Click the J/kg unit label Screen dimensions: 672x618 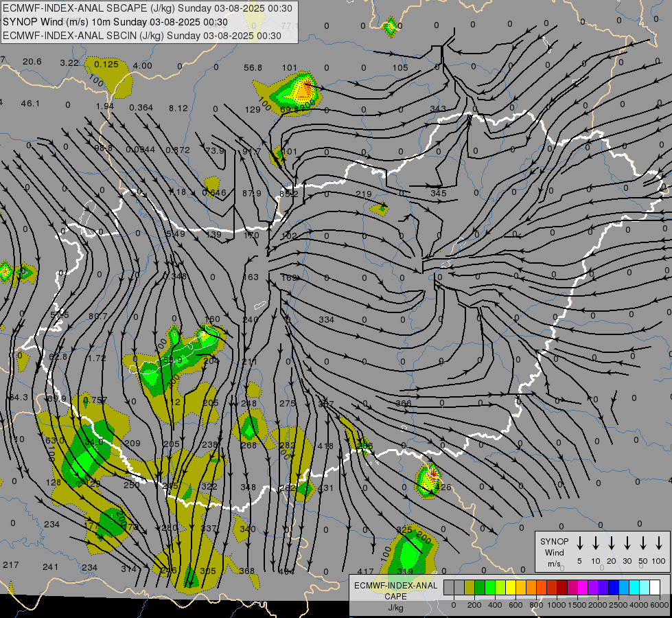point(395,608)
